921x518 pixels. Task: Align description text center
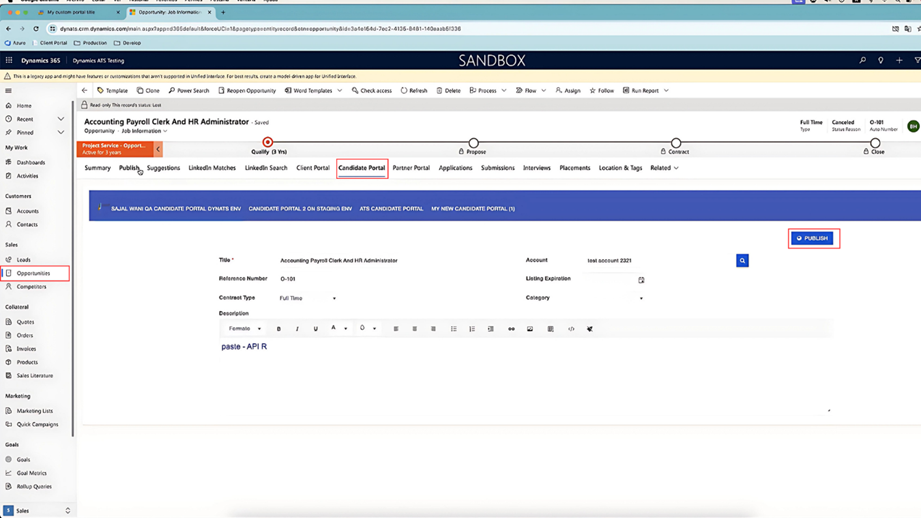pyautogui.click(x=415, y=329)
